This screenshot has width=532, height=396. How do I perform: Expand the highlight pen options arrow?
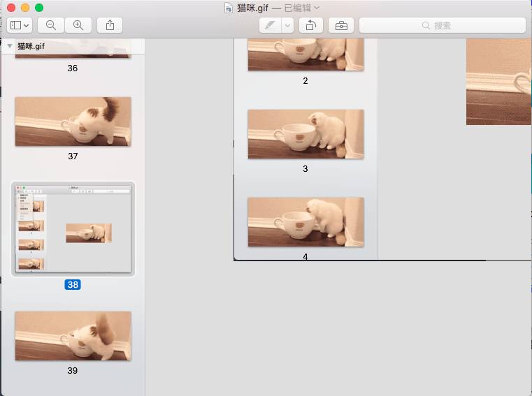(x=287, y=25)
